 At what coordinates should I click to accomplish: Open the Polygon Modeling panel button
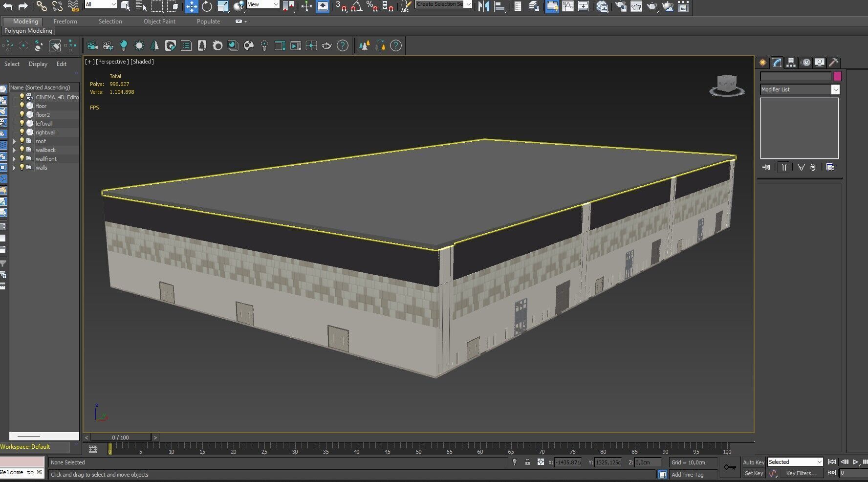pos(28,31)
